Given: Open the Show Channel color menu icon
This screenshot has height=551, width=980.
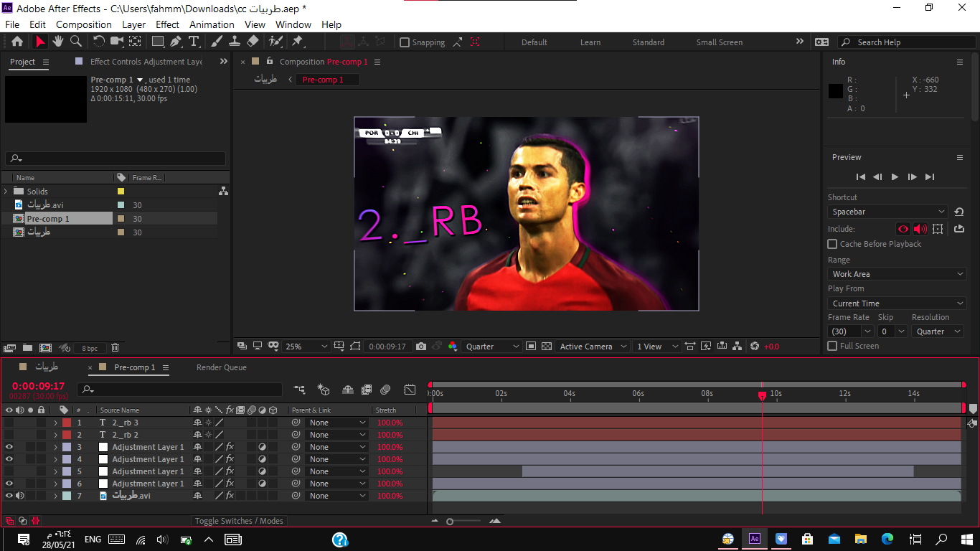Looking at the screenshot, I should 452,347.
